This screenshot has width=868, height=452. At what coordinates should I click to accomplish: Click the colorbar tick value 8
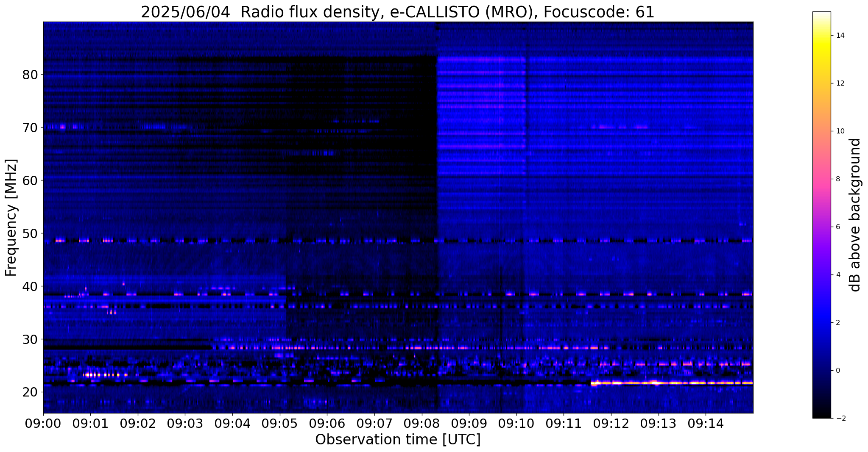tap(837, 179)
